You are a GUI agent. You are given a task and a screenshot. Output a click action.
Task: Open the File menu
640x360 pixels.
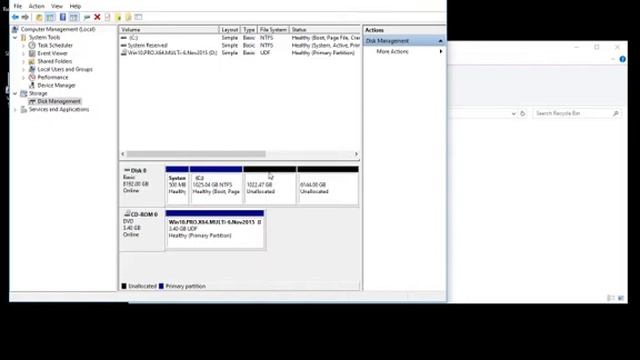[x=18, y=6]
